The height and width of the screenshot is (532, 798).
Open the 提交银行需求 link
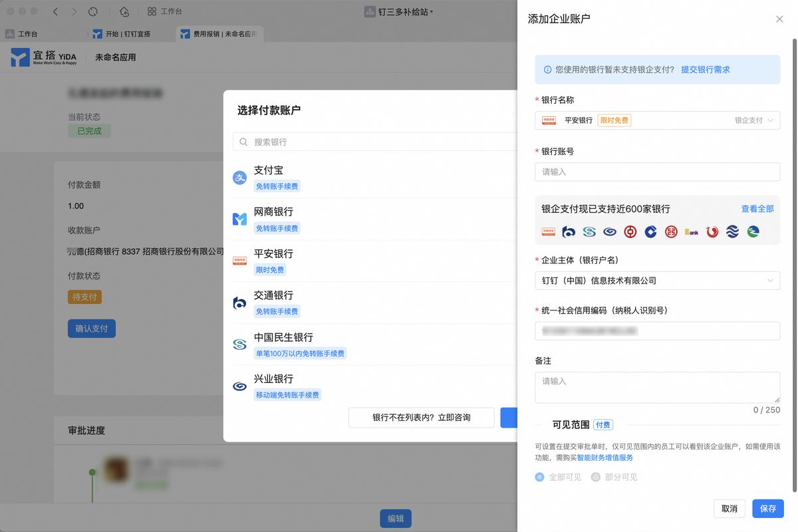point(705,69)
